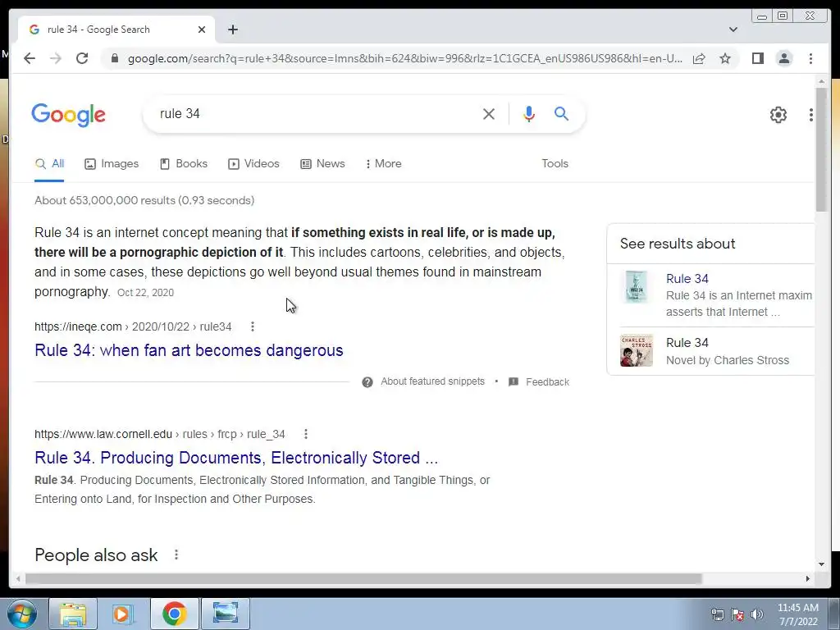Go back to the previous page
Image resolution: width=840 pixels, height=630 pixels.
click(30, 58)
